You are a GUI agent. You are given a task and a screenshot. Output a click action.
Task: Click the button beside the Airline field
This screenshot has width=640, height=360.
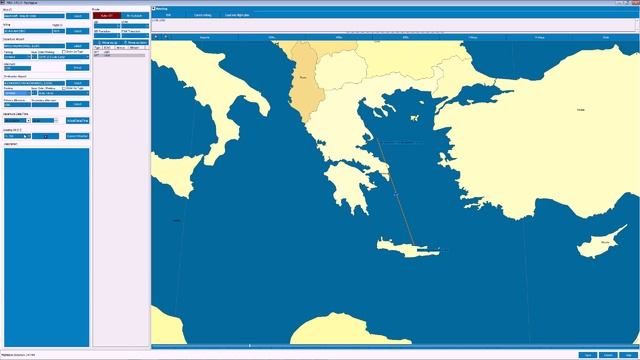point(78,31)
